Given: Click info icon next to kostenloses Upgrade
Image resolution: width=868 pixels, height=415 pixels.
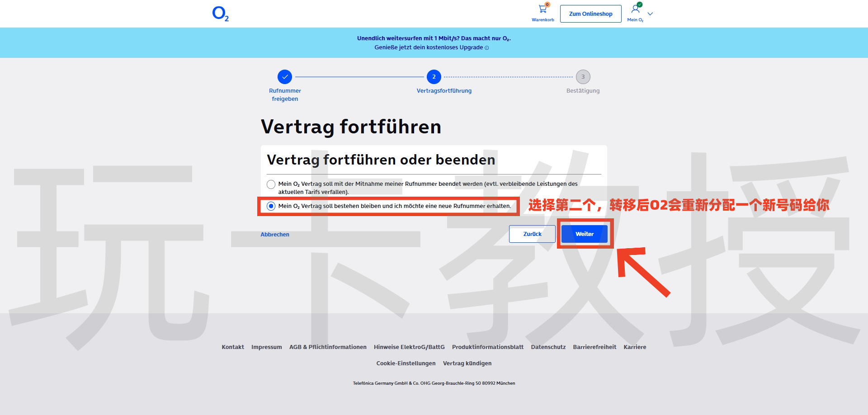Looking at the screenshot, I should [486, 48].
